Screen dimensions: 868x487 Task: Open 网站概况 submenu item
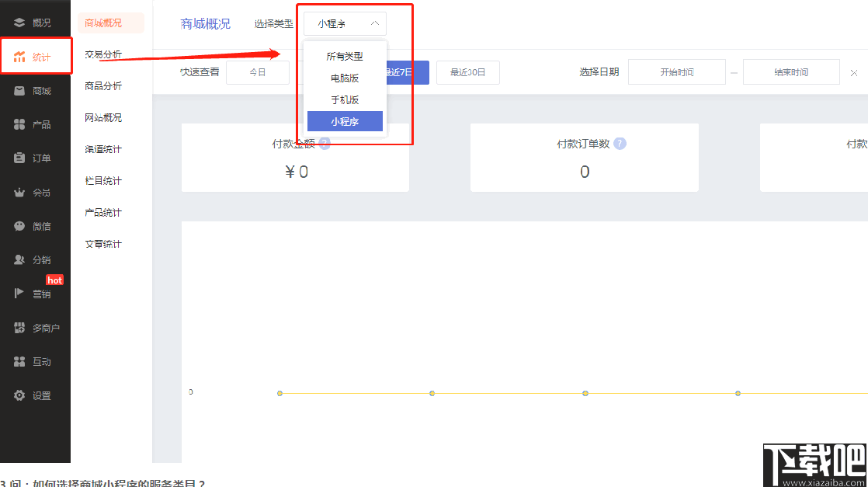pyautogui.click(x=103, y=117)
